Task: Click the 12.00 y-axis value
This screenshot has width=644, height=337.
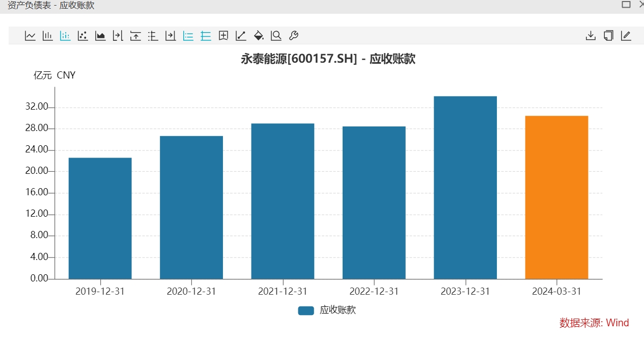Action: [x=36, y=214]
